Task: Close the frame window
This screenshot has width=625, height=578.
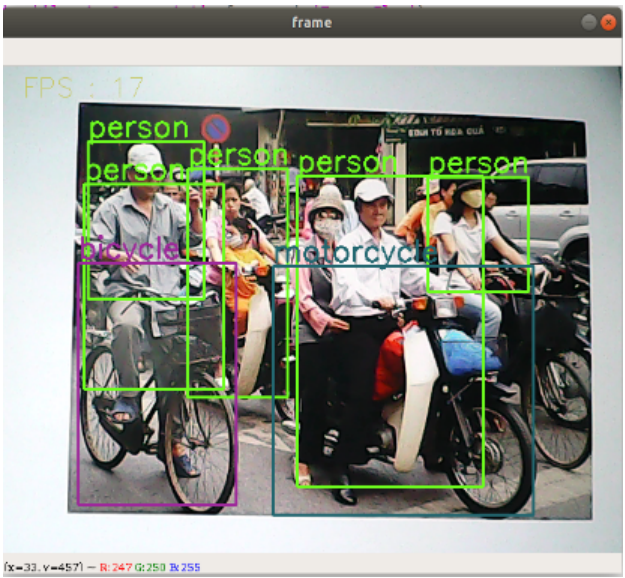Action: click(x=608, y=22)
